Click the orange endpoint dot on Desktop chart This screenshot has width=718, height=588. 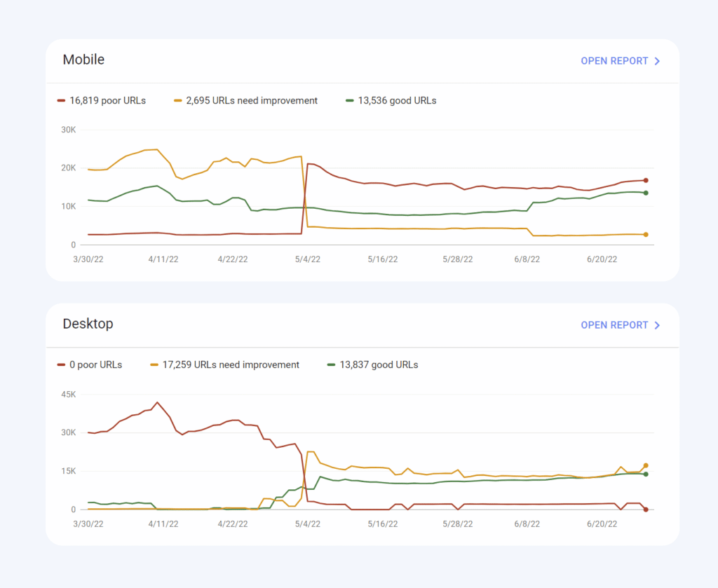click(x=646, y=465)
